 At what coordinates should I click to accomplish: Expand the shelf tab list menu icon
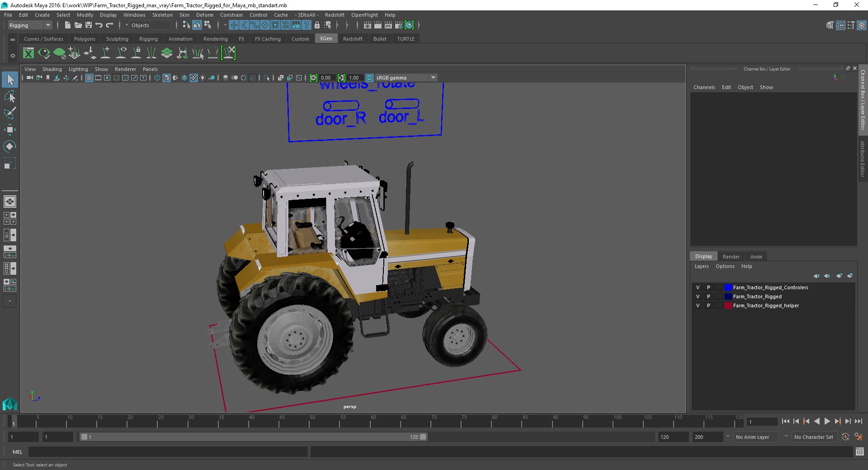[13, 39]
